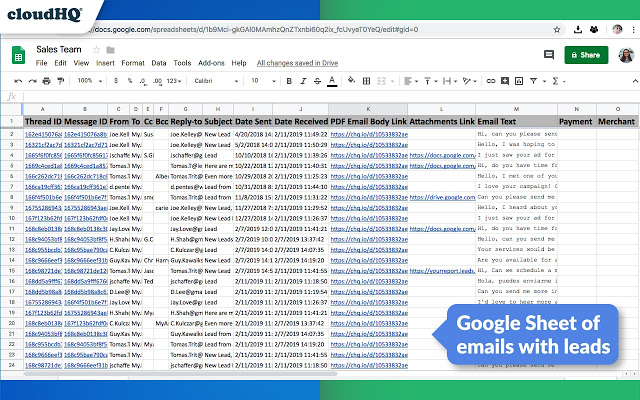Image resolution: width=640 pixels, height=400 pixels.
Task: Toggle strikethrough formatting
Action: tap(317, 80)
